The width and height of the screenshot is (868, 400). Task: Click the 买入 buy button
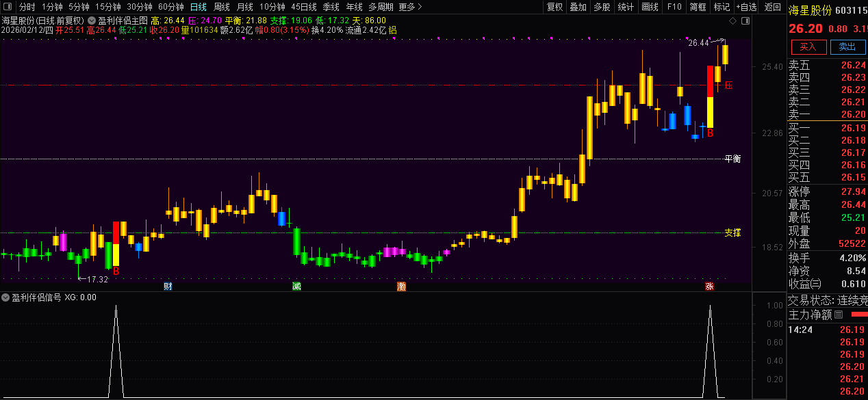tap(808, 46)
